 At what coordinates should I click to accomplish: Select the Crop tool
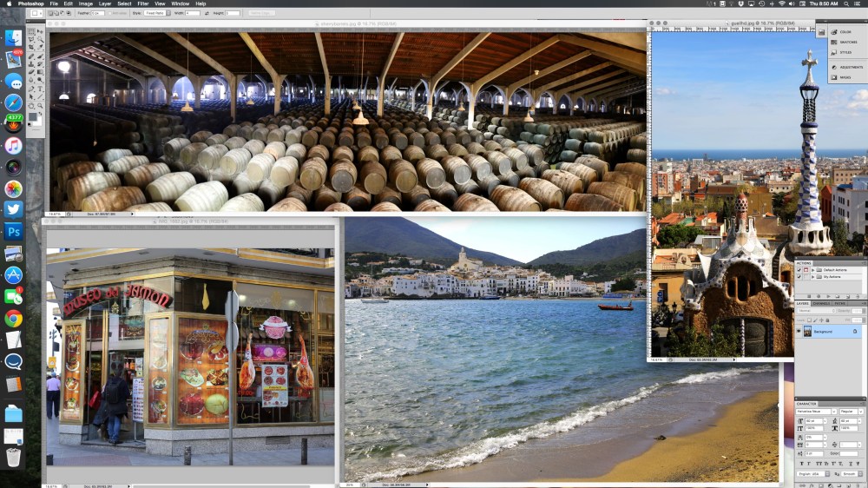tap(31, 47)
